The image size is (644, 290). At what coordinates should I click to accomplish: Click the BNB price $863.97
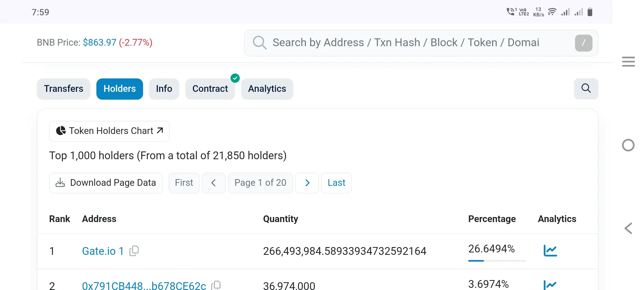pyautogui.click(x=100, y=42)
